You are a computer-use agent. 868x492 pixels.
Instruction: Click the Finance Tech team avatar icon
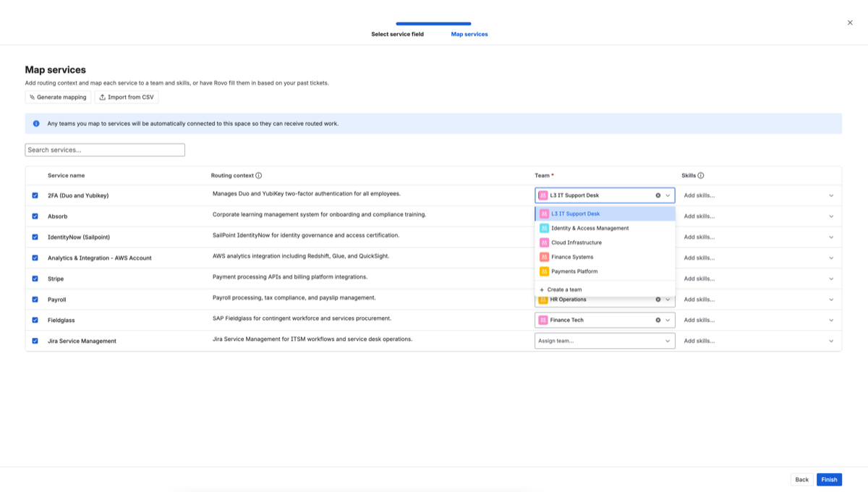(x=543, y=320)
